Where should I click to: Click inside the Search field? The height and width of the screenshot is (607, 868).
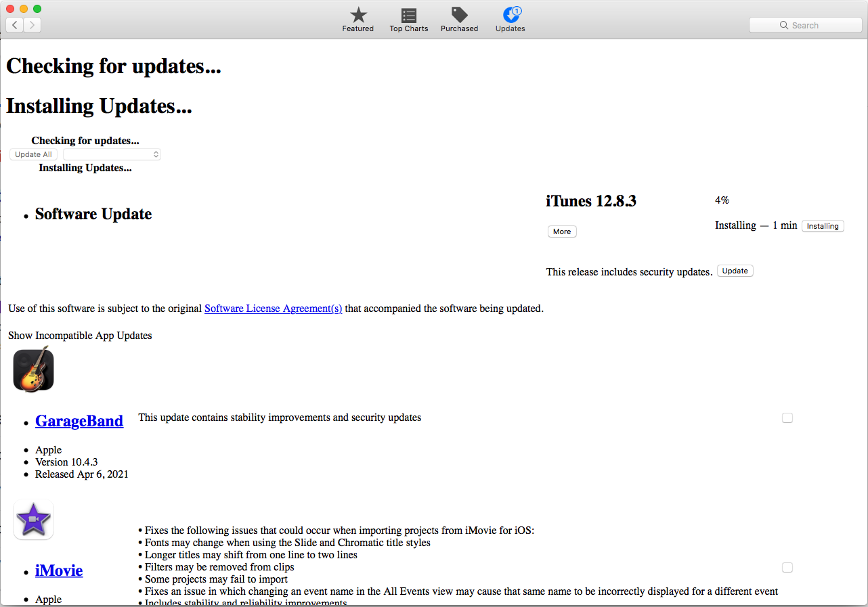point(805,25)
